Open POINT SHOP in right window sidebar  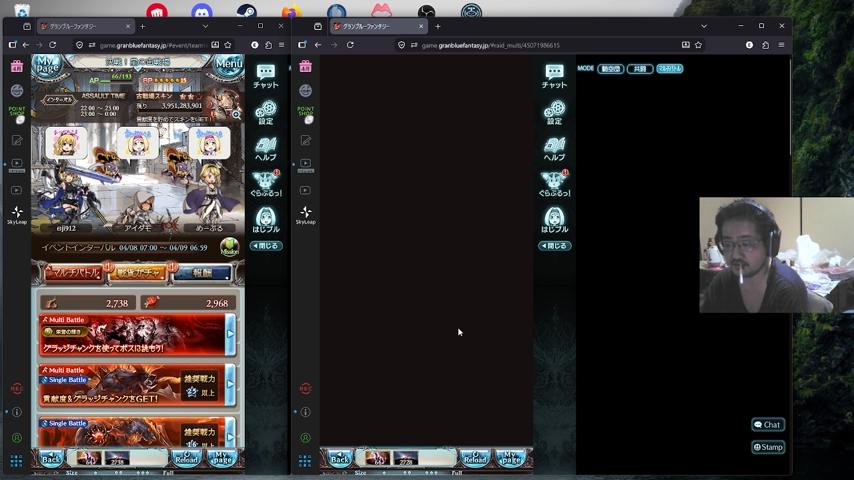306,114
